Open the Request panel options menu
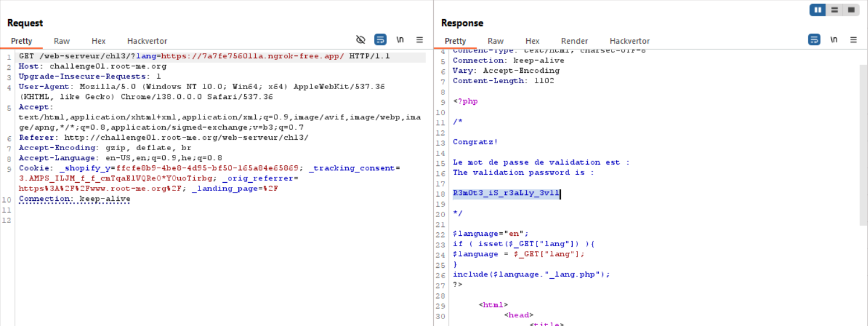Screen dimensions: 868x326 pos(419,40)
